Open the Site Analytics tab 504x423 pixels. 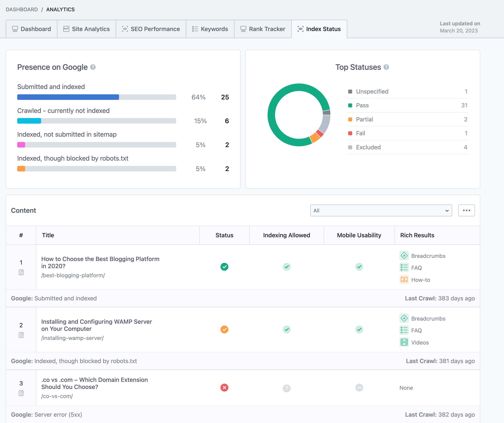click(x=86, y=28)
